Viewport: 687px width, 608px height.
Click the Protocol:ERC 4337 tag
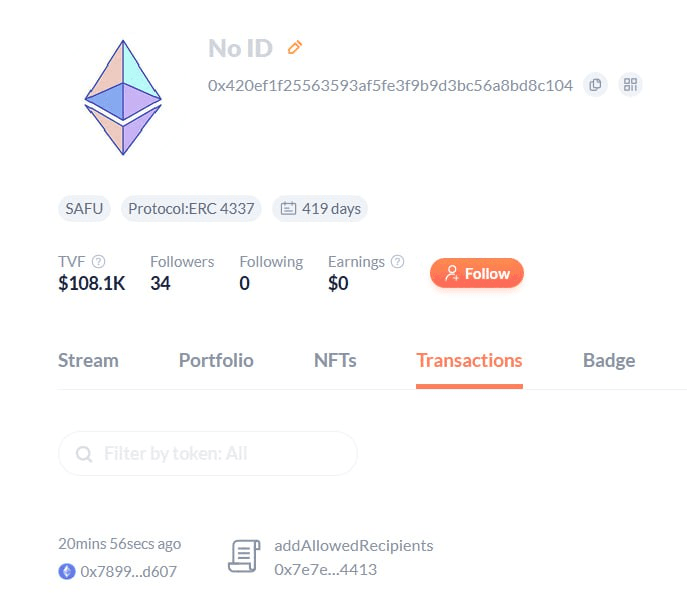pos(192,209)
